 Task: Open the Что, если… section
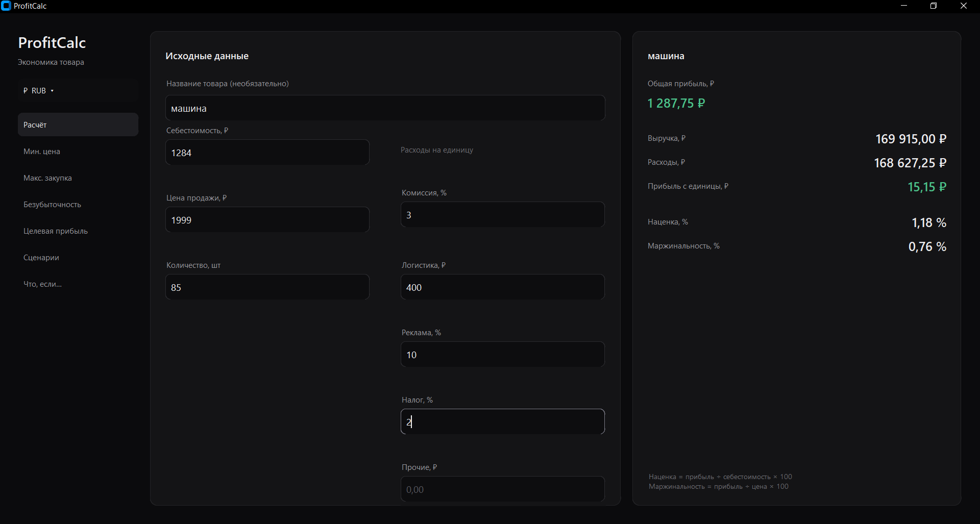pyautogui.click(x=78, y=284)
